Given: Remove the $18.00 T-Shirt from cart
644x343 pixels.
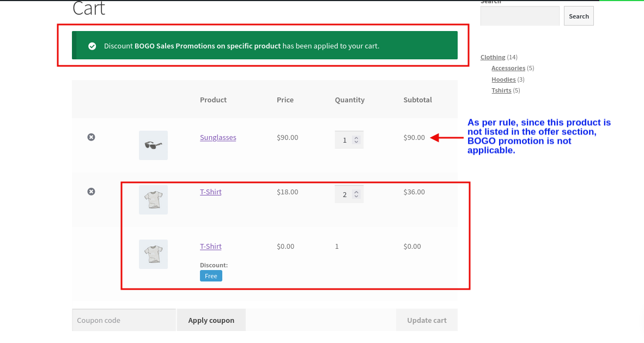Looking at the screenshot, I should click(91, 191).
